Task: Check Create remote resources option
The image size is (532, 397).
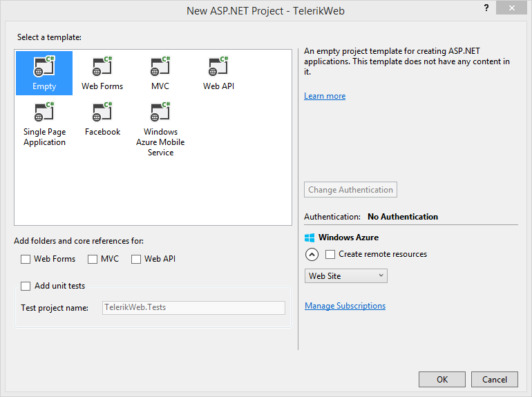Action: (x=330, y=254)
